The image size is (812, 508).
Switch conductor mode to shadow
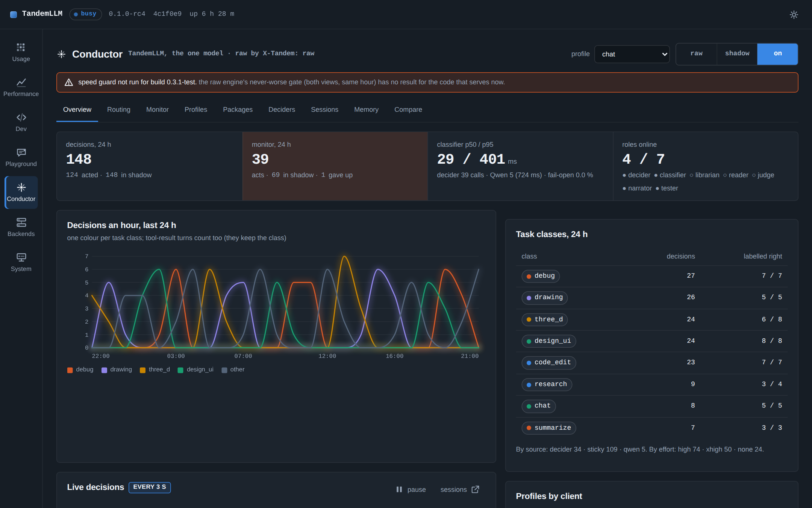737,54
